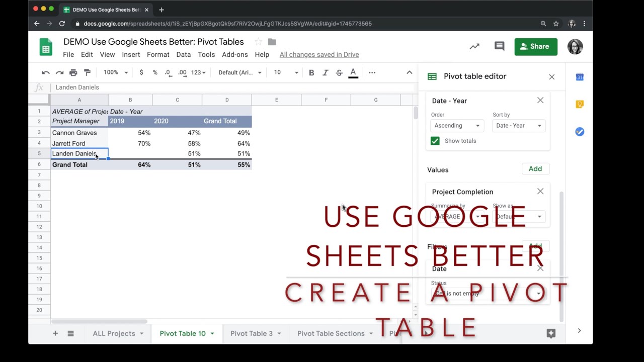Screen dimensions: 644x362
Task: Select the Cannon Graves cell
Action: coord(79,133)
